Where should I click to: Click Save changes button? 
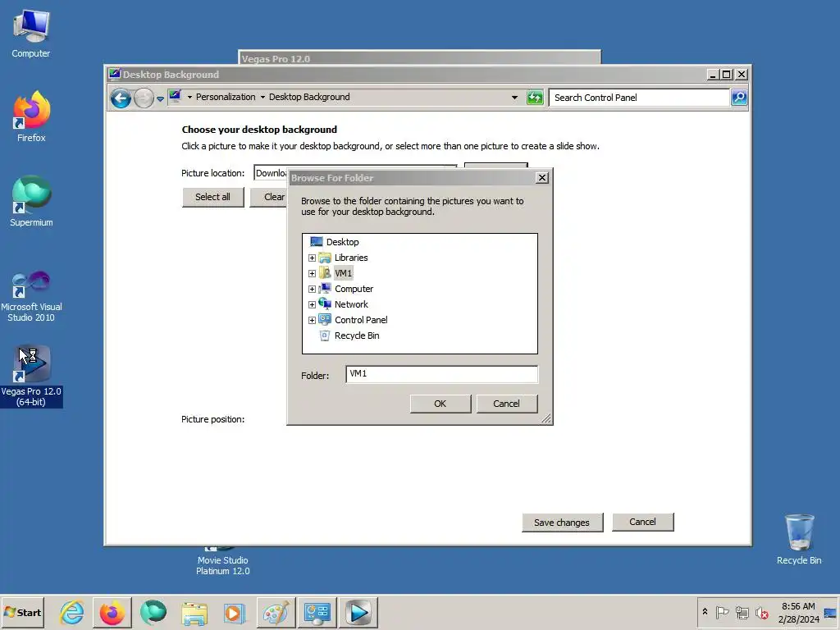(x=562, y=523)
